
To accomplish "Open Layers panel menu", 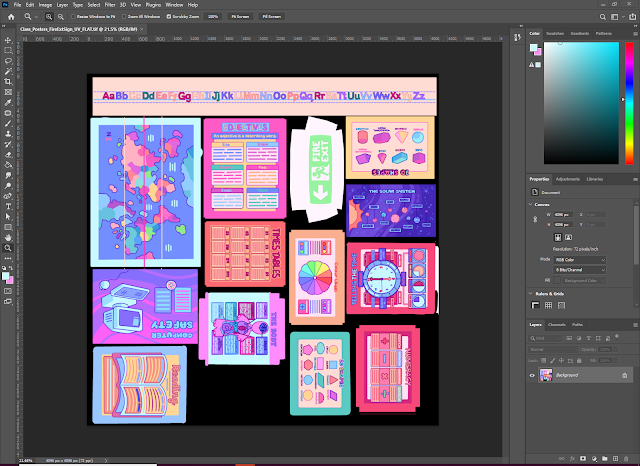I will pyautogui.click(x=635, y=325).
